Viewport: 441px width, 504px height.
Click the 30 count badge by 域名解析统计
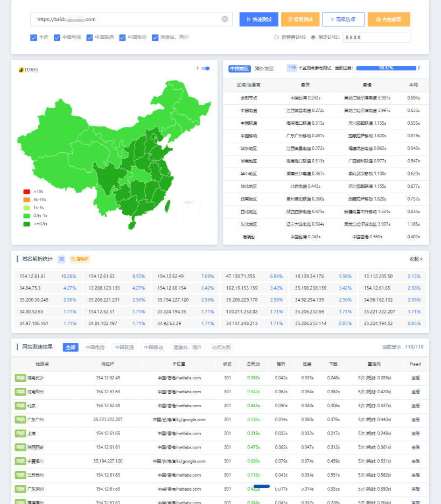point(61,259)
